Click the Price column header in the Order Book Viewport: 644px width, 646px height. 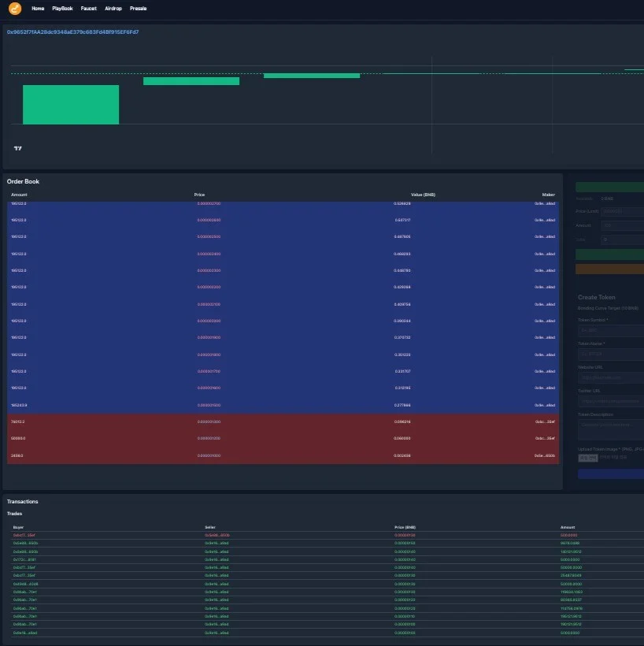pos(199,195)
